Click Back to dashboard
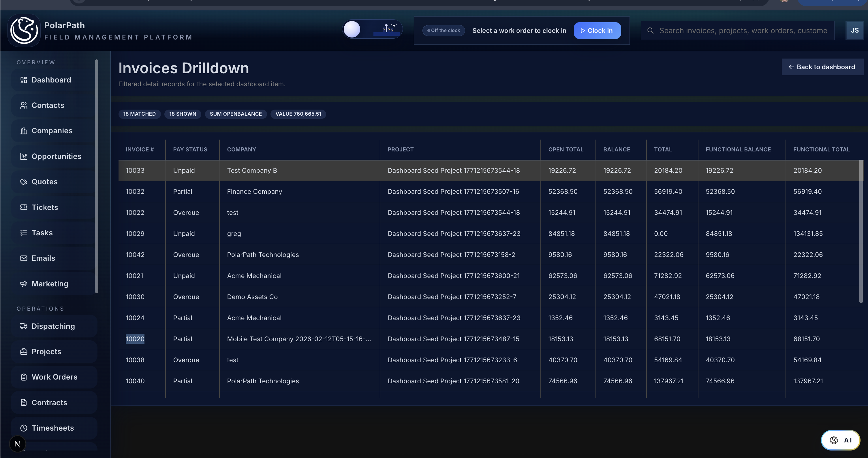Screen dimensions: 868x458 click(822, 67)
